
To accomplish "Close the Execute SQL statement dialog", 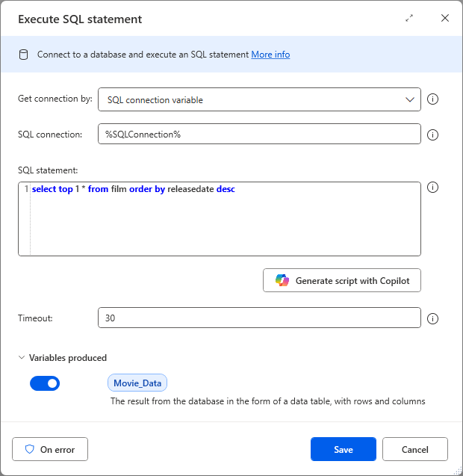I will pos(445,18).
